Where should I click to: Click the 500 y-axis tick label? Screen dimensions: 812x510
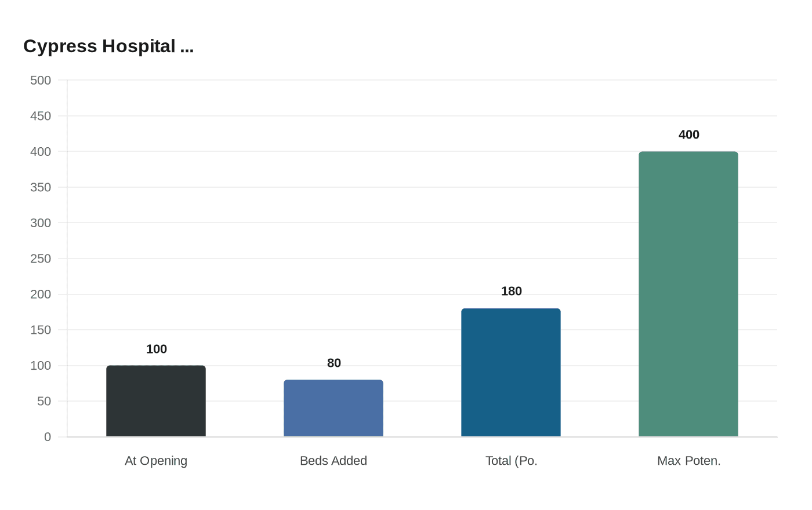[x=41, y=80]
